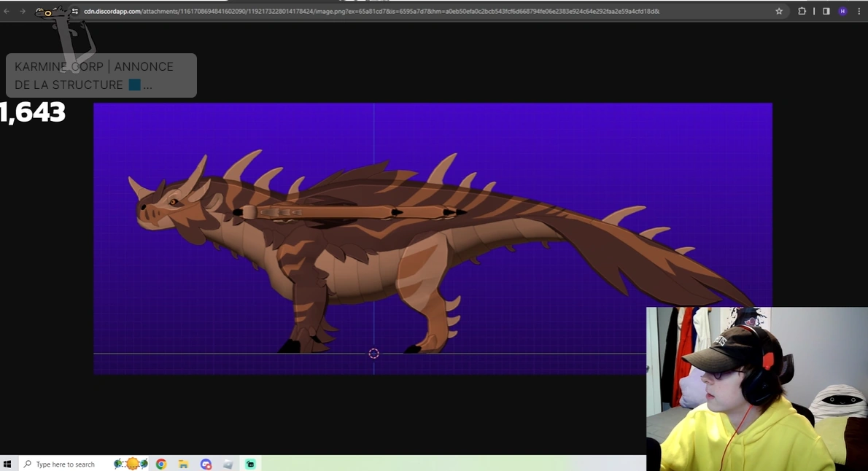Click the sun weather widget on the taskbar

tap(131, 464)
